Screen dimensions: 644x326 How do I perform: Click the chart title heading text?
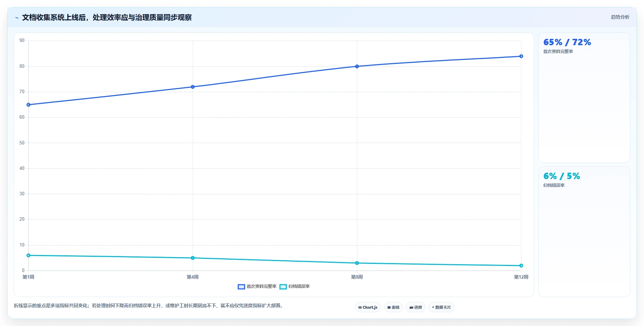pos(107,18)
